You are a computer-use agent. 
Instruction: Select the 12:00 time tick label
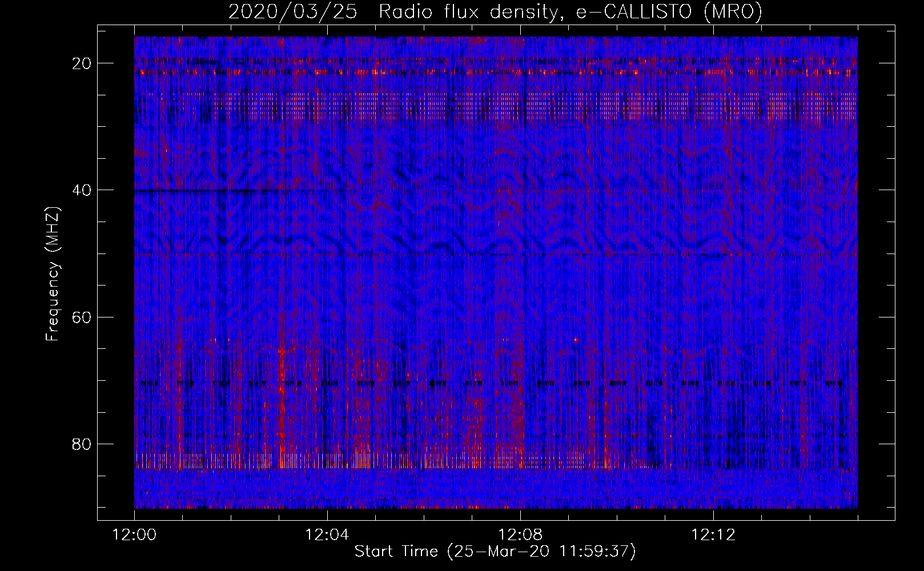134,535
